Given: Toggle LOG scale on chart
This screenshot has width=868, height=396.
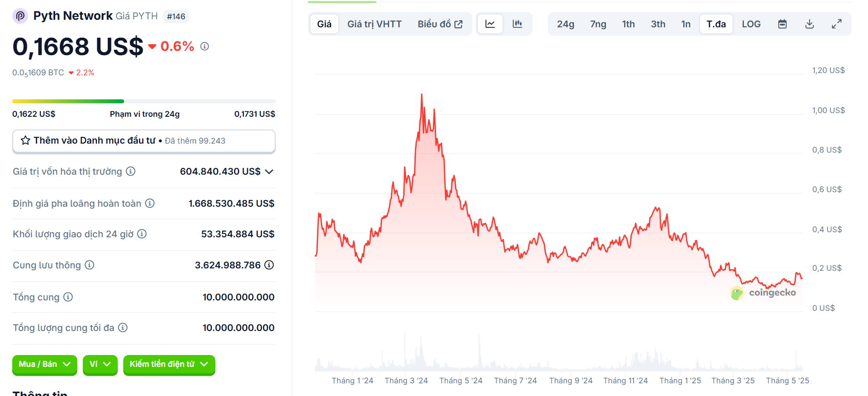Looking at the screenshot, I should coord(751,24).
